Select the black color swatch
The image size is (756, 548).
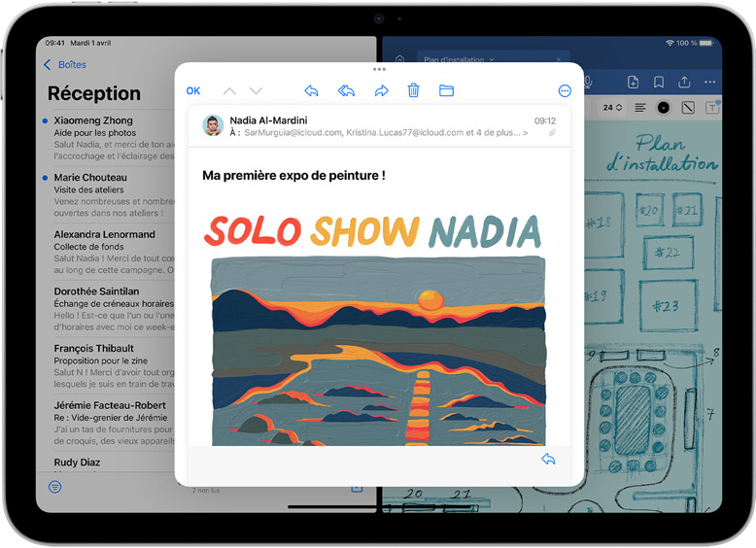click(664, 107)
